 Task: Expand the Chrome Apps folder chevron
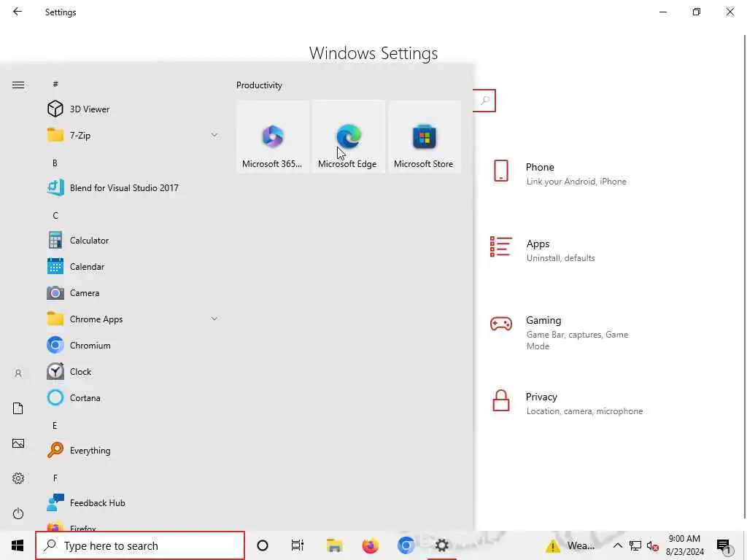click(214, 319)
